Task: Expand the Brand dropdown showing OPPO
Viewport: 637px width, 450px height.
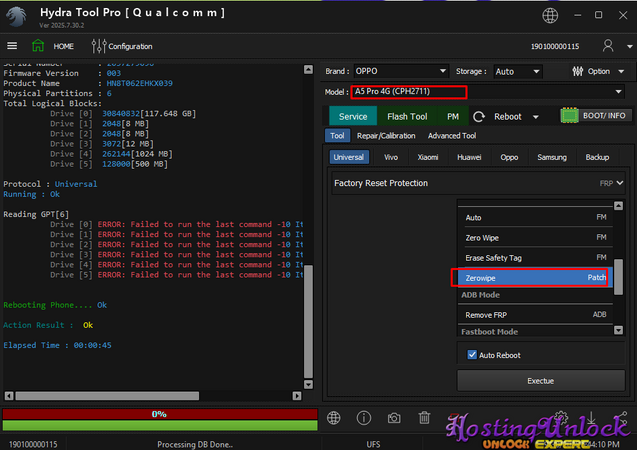Action: [443, 71]
